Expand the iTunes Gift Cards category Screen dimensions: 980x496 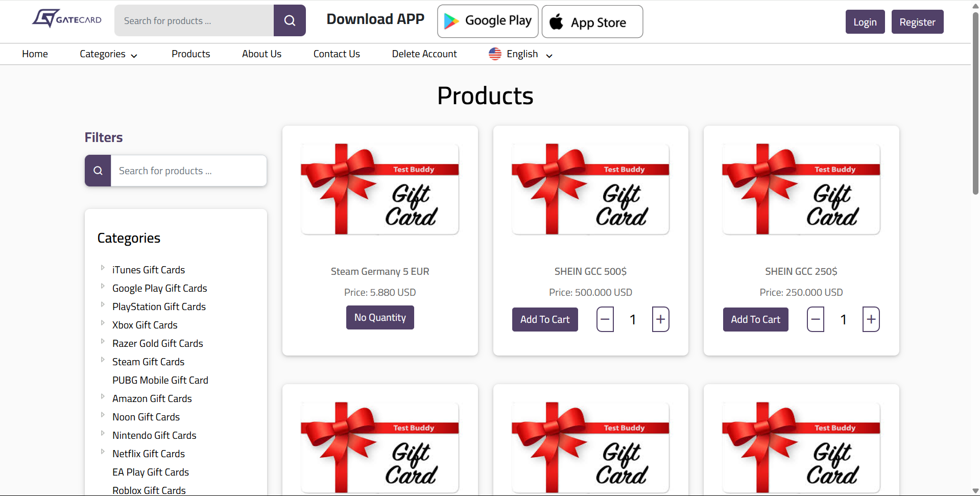(103, 268)
